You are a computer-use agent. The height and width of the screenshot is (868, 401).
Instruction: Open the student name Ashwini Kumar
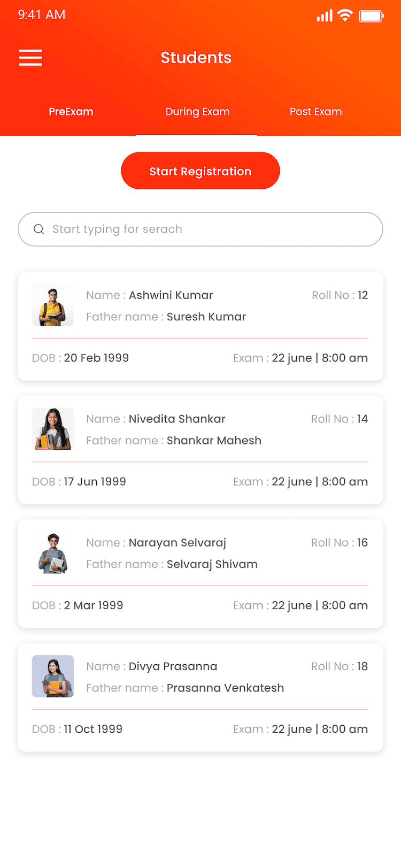(x=171, y=295)
